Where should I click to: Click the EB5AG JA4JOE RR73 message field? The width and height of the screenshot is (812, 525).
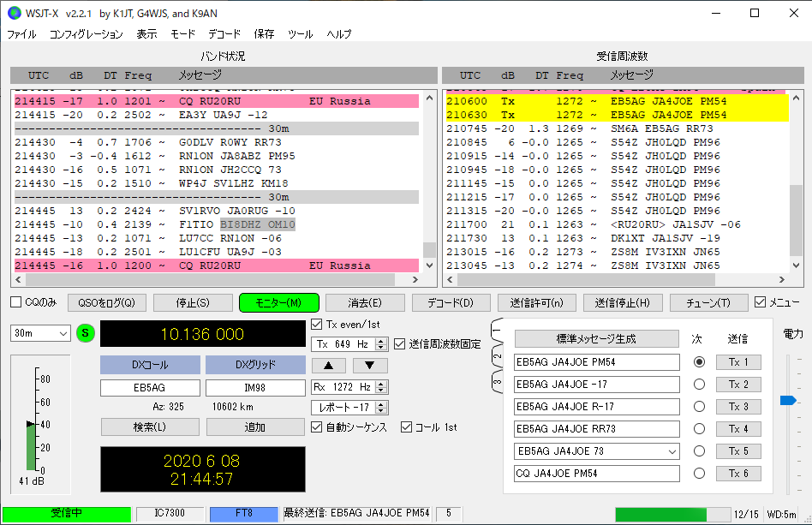596,429
